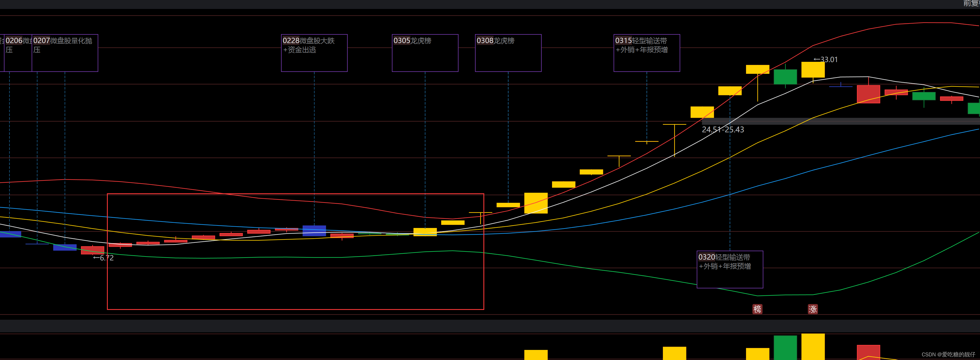Open the 0228 微盘股大跌+资金出逃 annotation
The height and width of the screenshot is (360, 980).
click(314, 53)
